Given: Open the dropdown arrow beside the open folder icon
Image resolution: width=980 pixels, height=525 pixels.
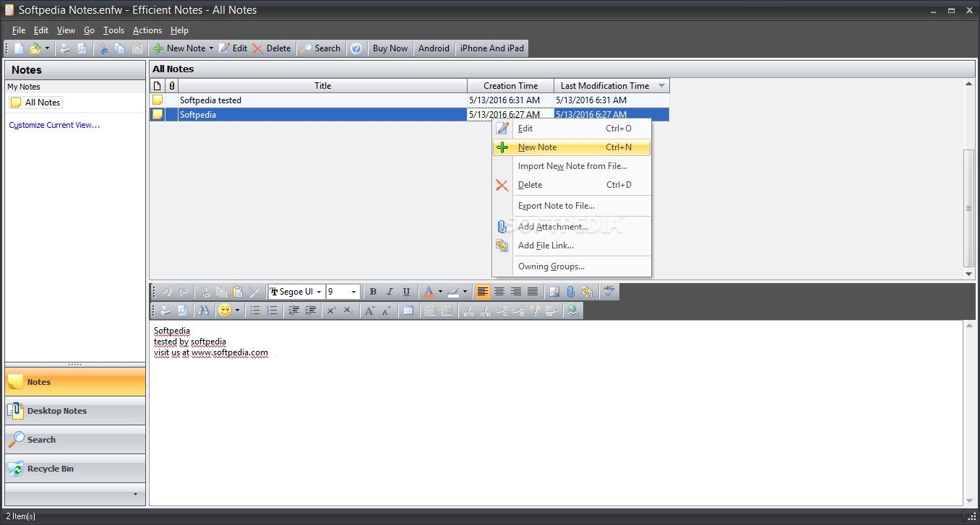Looking at the screenshot, I should coord(48,48).
